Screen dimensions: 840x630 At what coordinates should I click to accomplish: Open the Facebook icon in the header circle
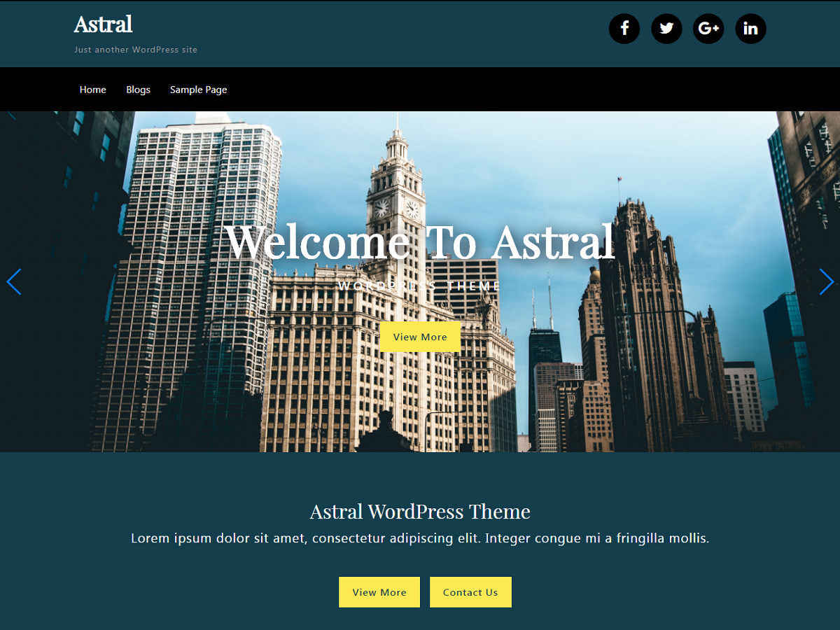pyautogui.click(x=624, y=29)
